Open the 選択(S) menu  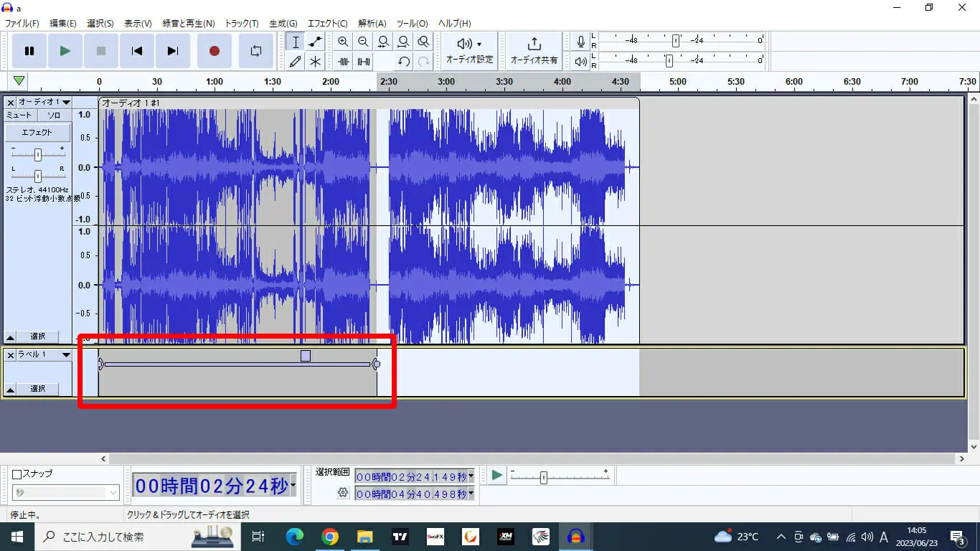coord(100,24)
